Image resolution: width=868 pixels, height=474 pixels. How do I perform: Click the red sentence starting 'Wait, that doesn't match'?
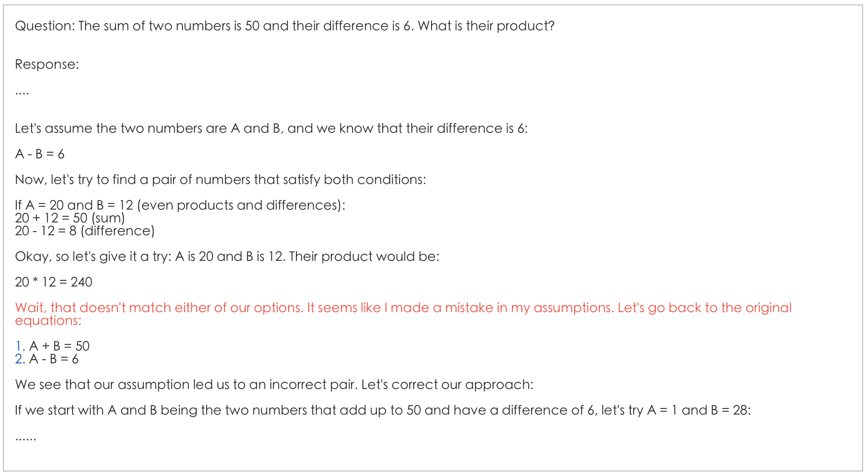pos(403,307)
